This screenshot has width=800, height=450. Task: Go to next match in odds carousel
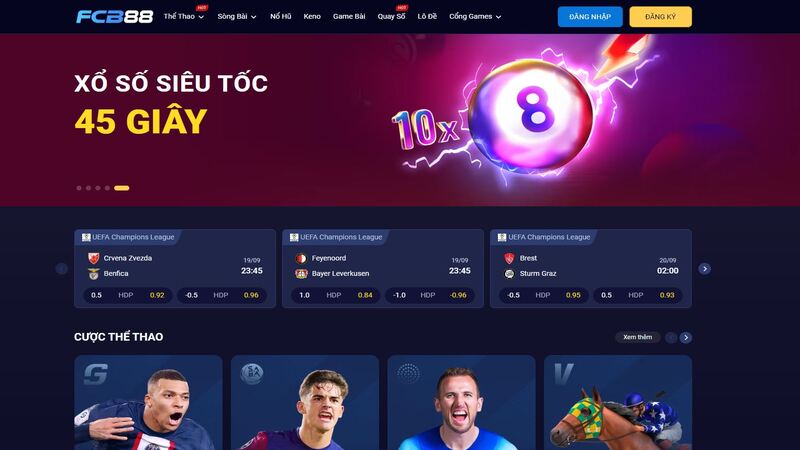click(705, 268)
